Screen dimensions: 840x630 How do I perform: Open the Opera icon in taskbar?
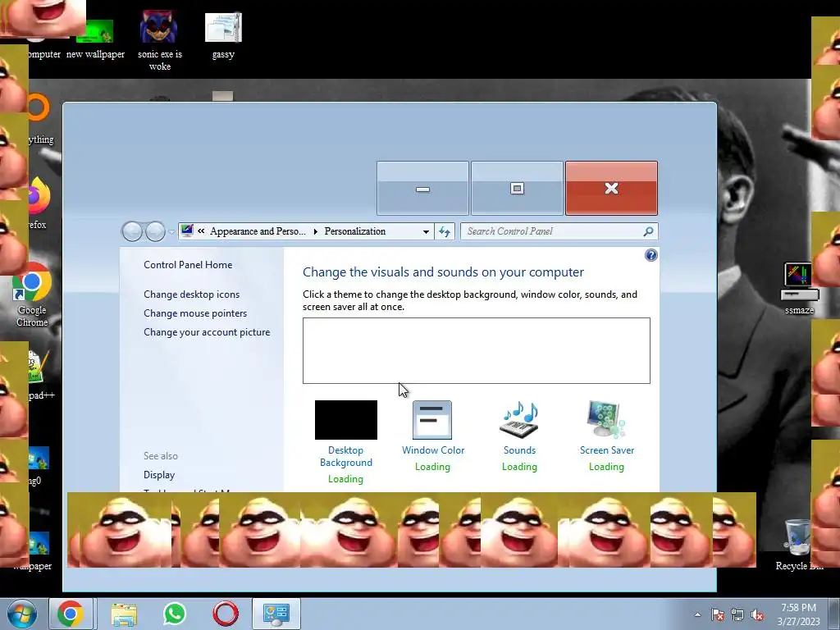[x=226, y=614]
